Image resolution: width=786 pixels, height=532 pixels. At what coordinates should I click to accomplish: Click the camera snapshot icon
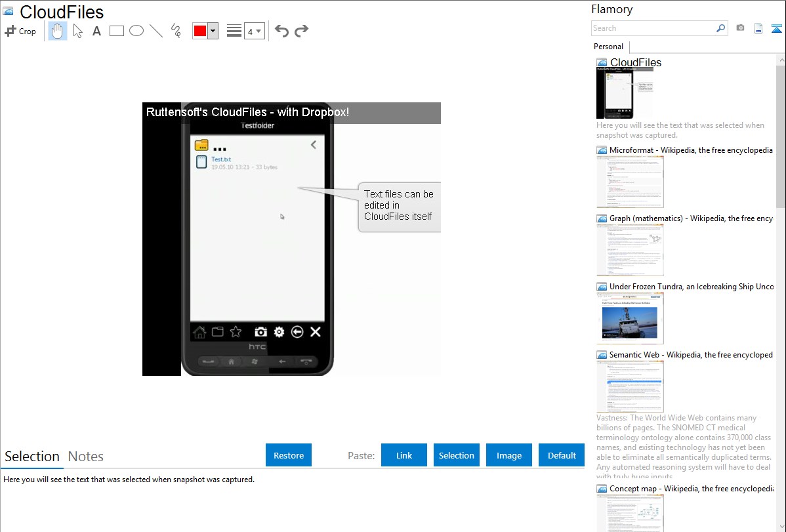click(740, 28)
